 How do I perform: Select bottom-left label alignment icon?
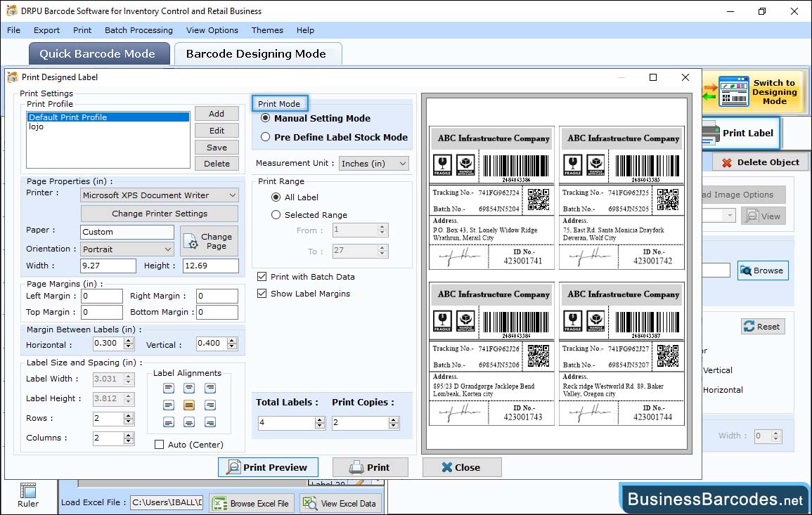coord(169,422)
